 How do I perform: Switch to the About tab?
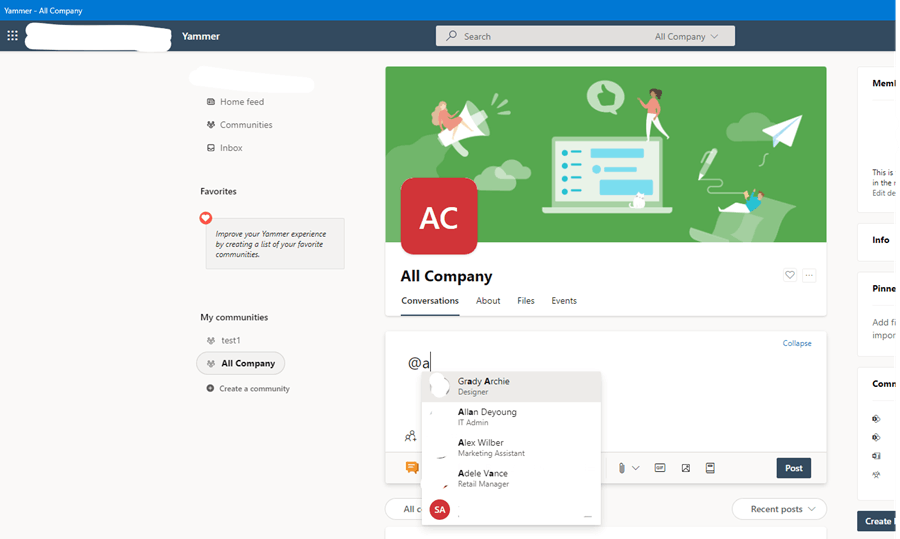pyautogui.click(x=488, y=301)
